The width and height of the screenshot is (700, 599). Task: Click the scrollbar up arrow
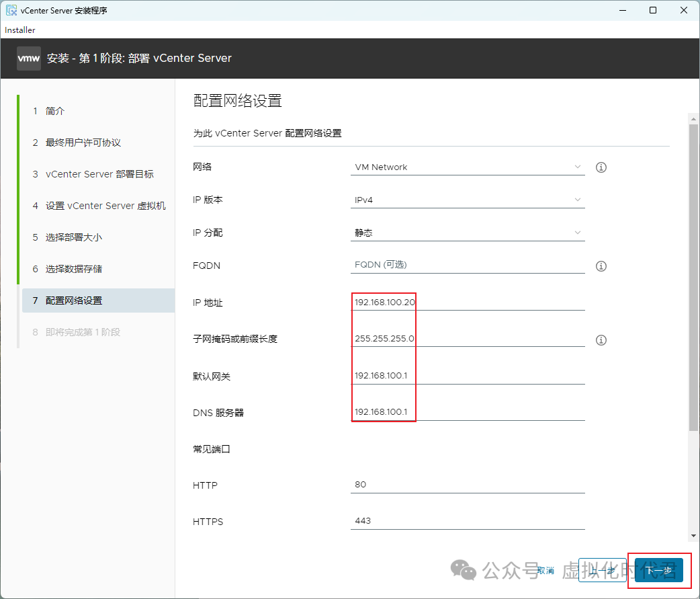(693, 119)
